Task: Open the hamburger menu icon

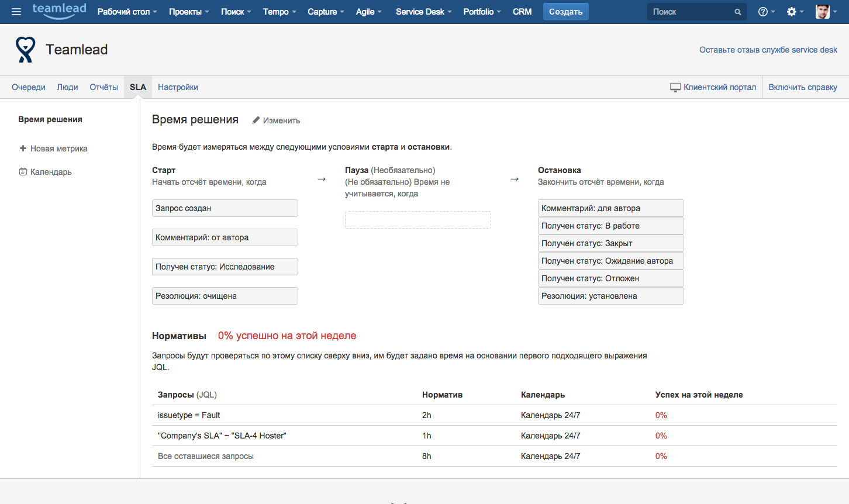Action: [x=16, y=11]
